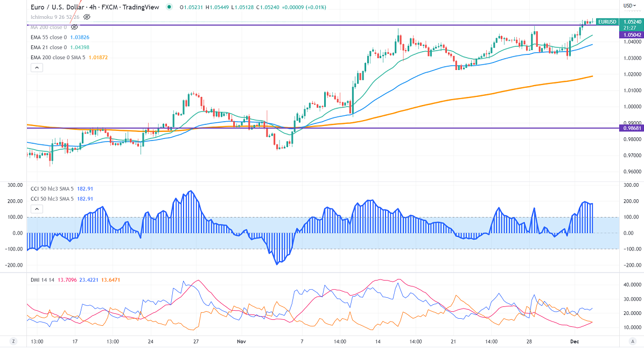This screenshot has height=350, width=644.
Task: Click the 21:27 countdown label
Action: click(630, 28)
